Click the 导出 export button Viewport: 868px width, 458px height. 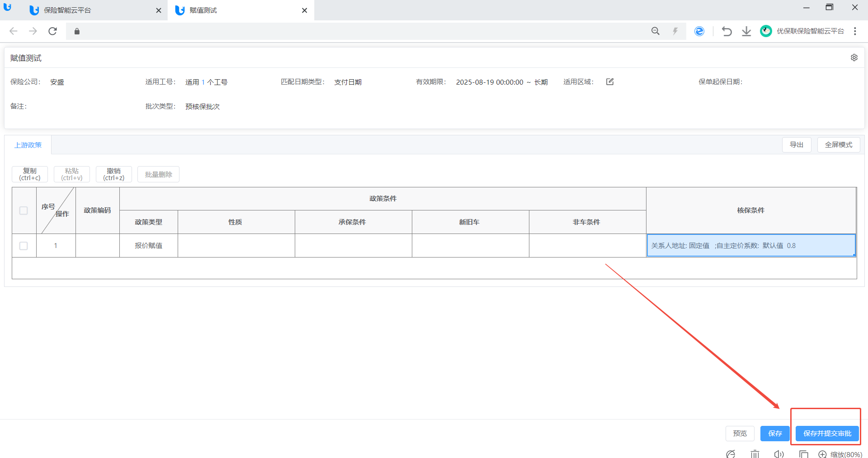[x=797, y=145]
